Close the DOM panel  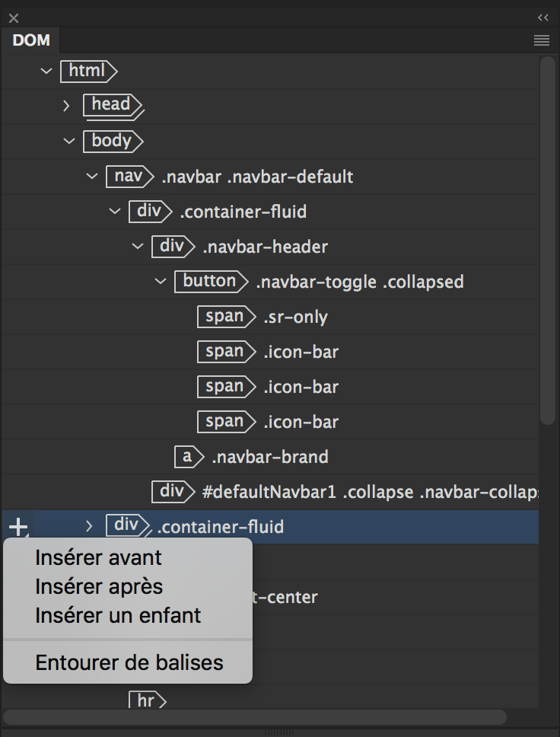pos(12,18)
